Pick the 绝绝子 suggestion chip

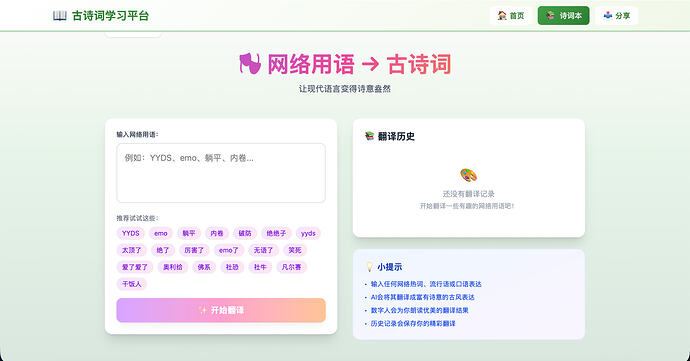[276, 233]
